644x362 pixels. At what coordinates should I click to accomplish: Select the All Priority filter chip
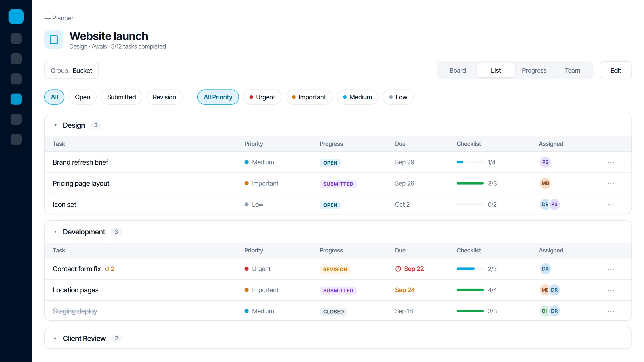tap(218, 97)
